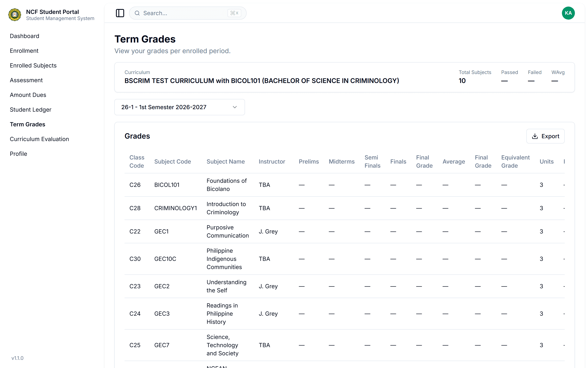This screenshot has width=588, height=368.
Task: Click the ⌘K search shortcut badge
Action: coord(234,13)
